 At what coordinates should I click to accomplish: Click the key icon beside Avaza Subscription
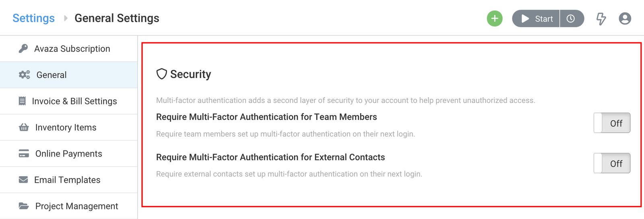(23, 49)
